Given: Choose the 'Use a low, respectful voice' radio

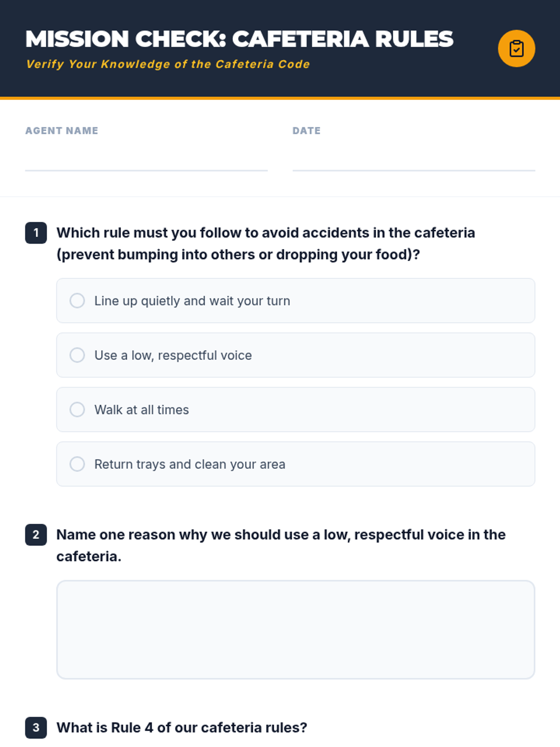Looking at the screenshot, I should (77, 355).
